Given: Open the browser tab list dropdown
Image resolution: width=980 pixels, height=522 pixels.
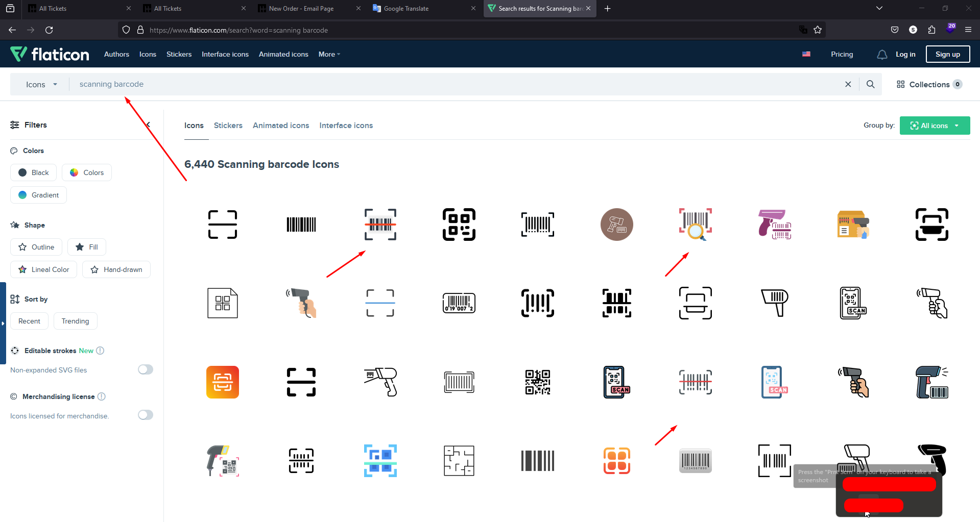Looking at the screenshot, I should 879,8.
